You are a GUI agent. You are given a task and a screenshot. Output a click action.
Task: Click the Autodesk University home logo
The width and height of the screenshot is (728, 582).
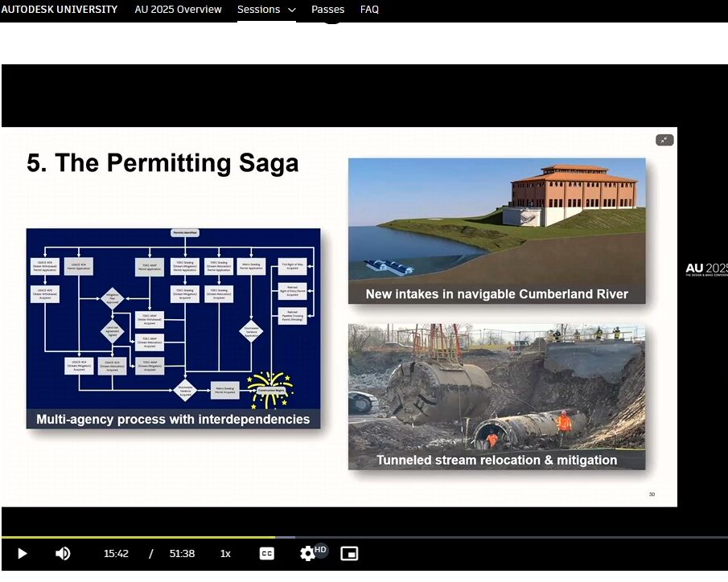pyautogui.click(x=59, y=10)
